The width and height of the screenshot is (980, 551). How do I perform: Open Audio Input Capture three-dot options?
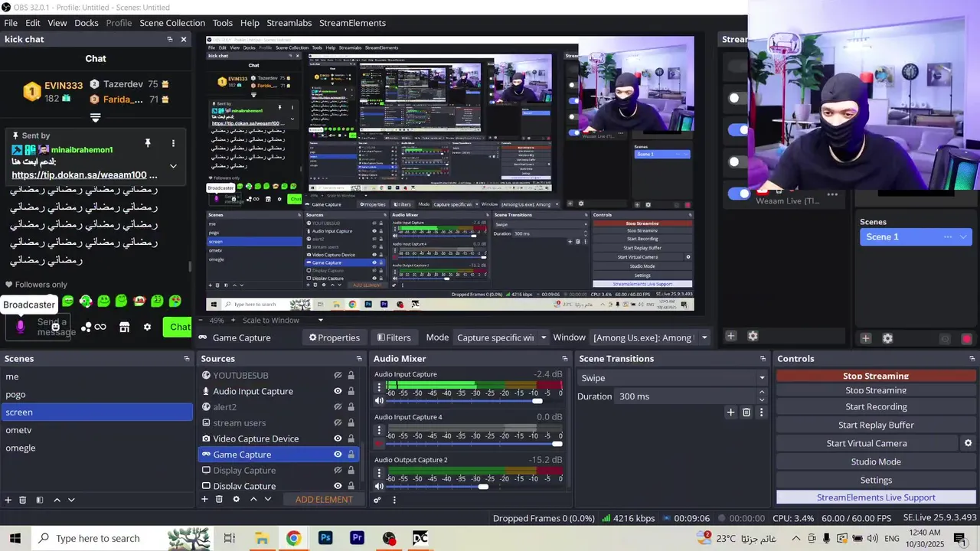tap(379, 387)
